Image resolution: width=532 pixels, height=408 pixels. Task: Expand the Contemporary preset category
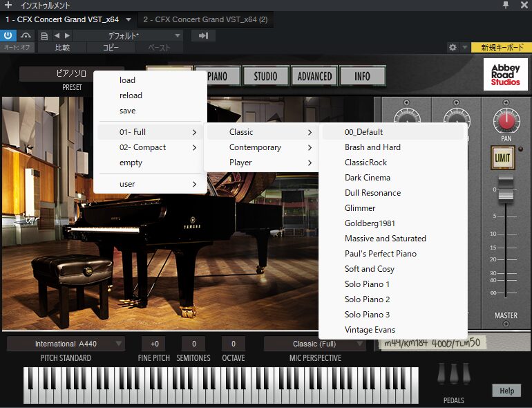[262, 147]
